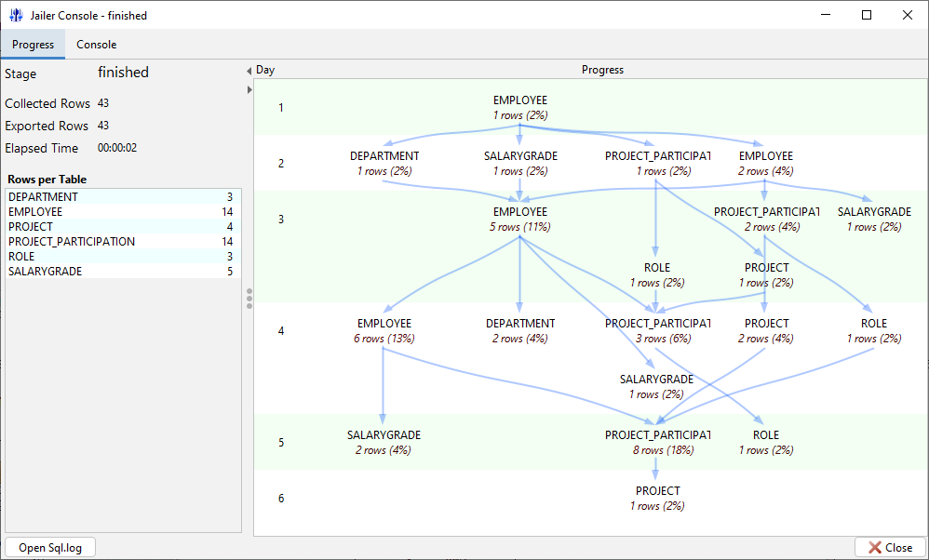Click the PROJECT node on day 6
The width and height of the screenshot is (929, 560).
pos(657,498)
